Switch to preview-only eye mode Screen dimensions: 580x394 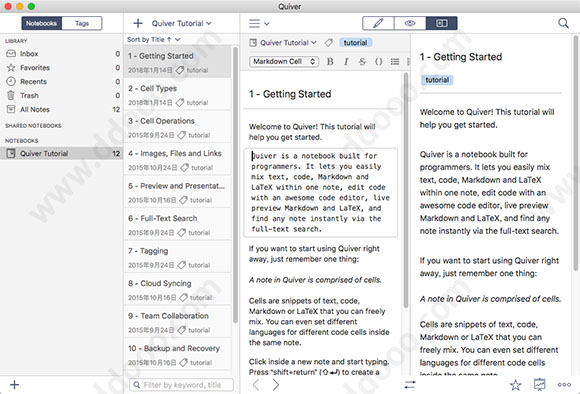(410, 23)
